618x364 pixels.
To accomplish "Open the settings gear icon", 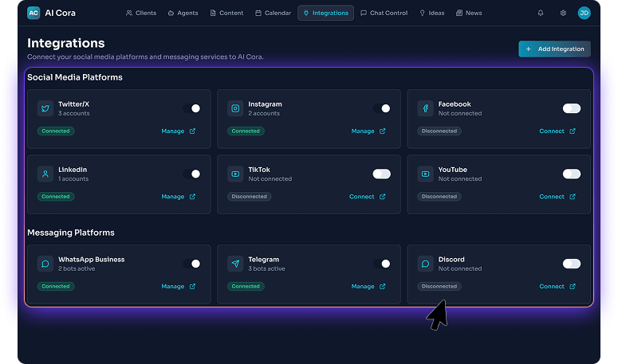I will (x=563, y=13).
